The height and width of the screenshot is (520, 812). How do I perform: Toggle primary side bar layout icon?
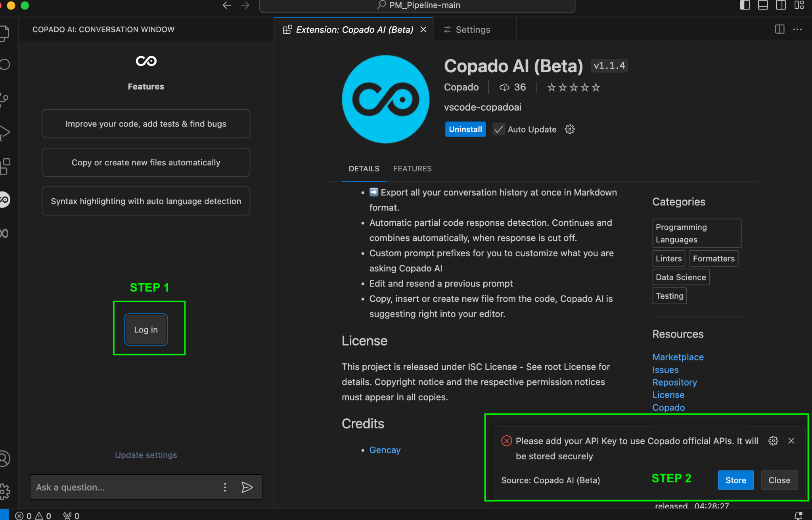click(745, 5)
